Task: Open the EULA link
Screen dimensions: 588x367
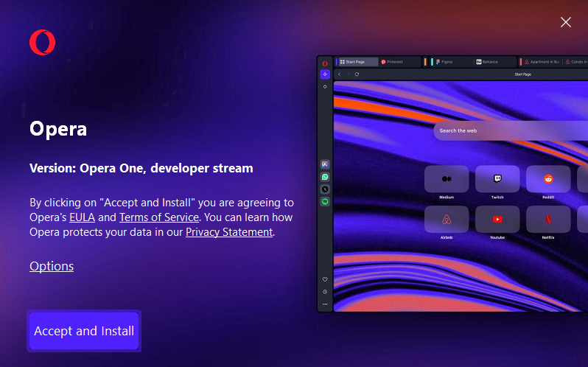Action: [x=82, y=217]
